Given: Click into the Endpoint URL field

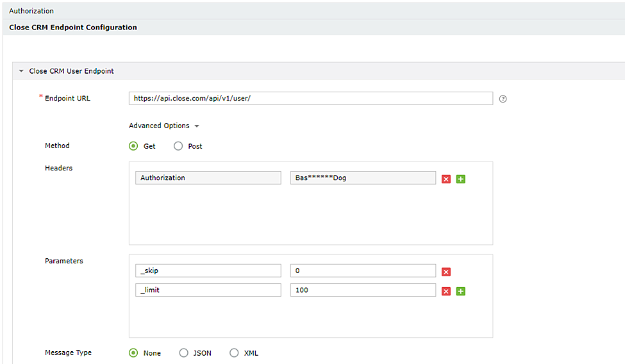Looking at the screenshot, I should pos(310,99).
